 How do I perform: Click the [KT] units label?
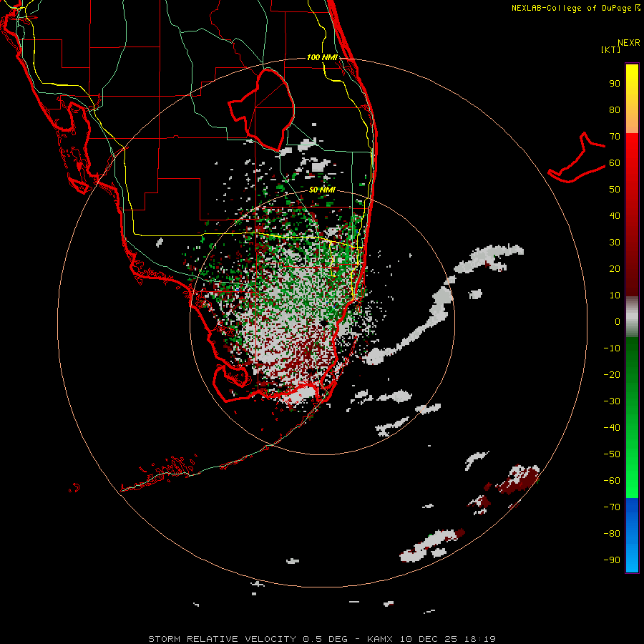pos(611,49)
